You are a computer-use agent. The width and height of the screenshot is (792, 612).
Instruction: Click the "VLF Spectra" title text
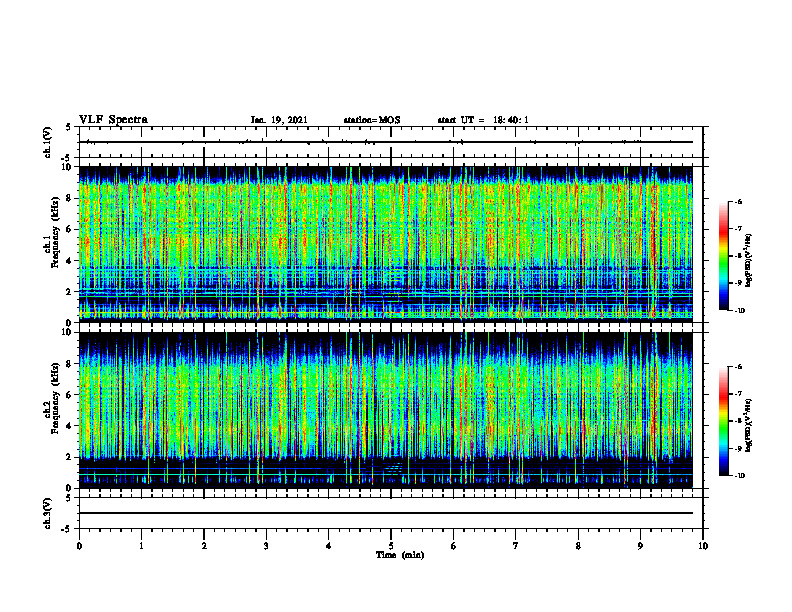[113, 120]
